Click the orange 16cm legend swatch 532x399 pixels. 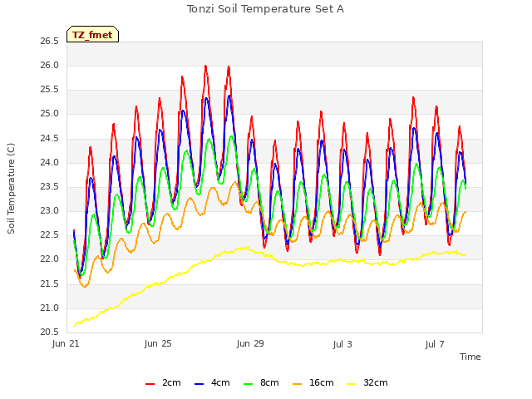298,383
